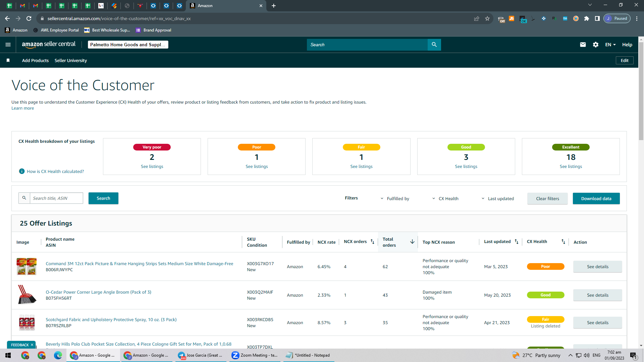Open the Help menu
This screenshot has height=362, width=644.
click(627, 45)
